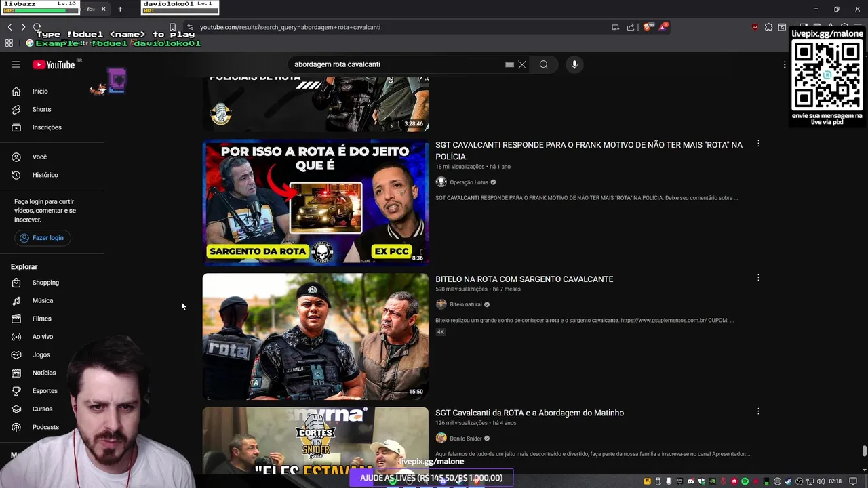Open Brave Shields lion icon

pos(647,27)
